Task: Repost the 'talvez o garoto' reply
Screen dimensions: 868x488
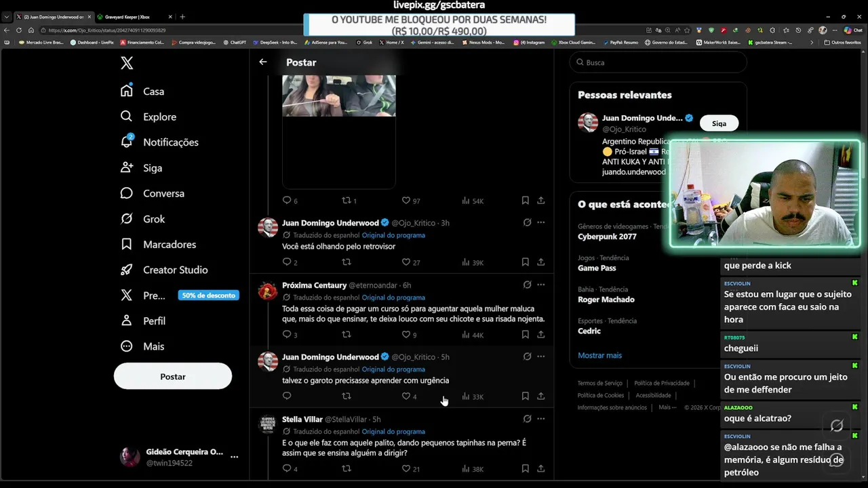Action: (347, 396)
